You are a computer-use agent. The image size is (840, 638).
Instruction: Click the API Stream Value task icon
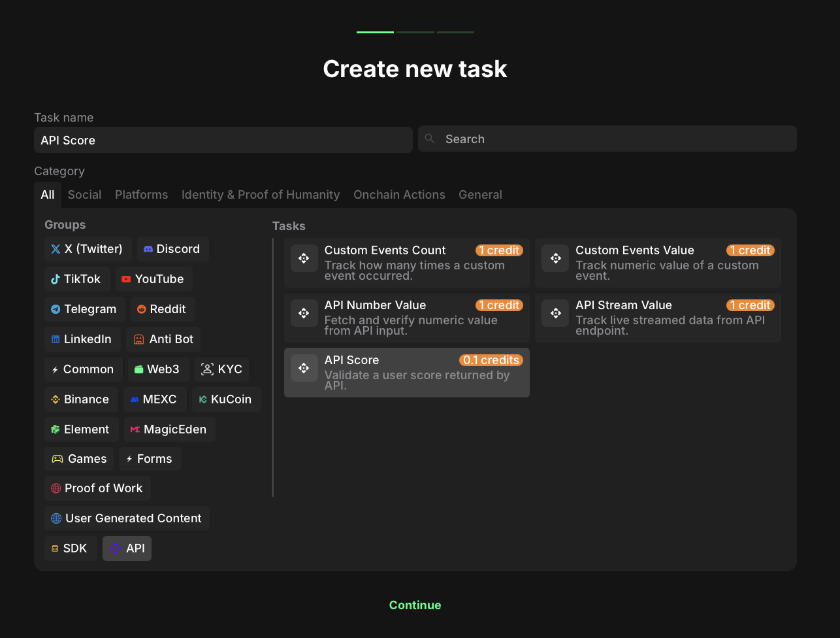pyautogui.click(x=555, y=313)
